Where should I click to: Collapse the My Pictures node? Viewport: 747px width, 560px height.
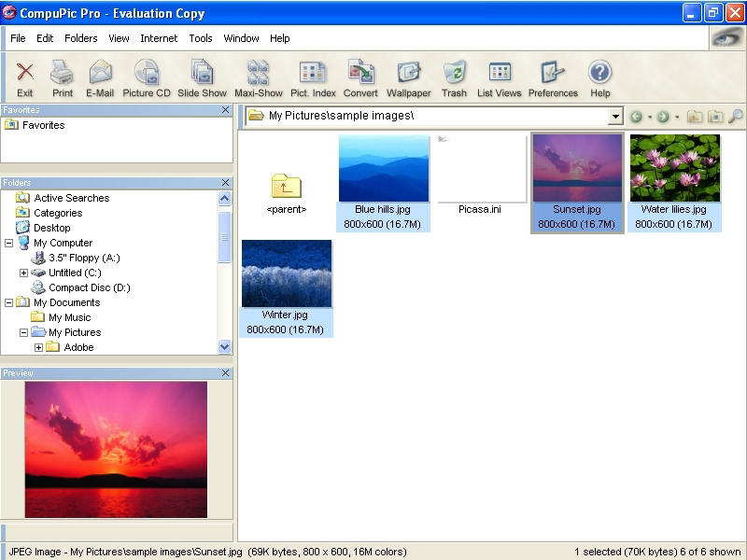23,333
